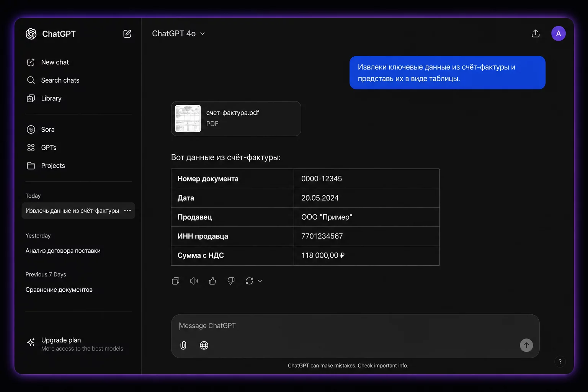The height and width of the screenshot is (392, 588).
Task: Click the thumbs up icon
Action: pyautogui.click(x=212, y=281)
